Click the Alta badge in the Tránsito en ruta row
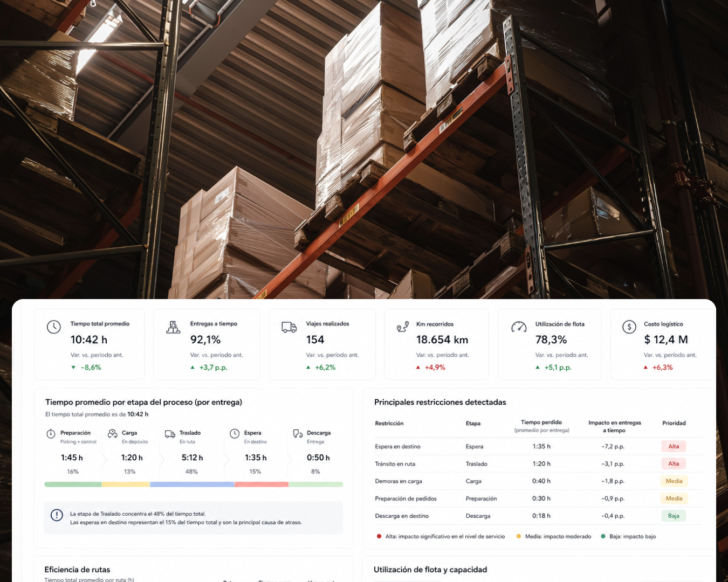The image size is (728, 582). (x=674, y=463)
